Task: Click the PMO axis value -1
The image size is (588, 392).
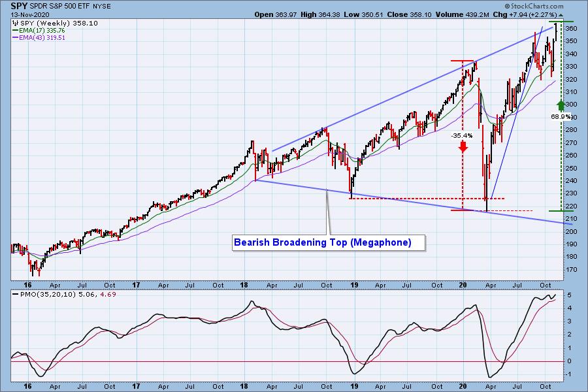Action: pos(568,374)
